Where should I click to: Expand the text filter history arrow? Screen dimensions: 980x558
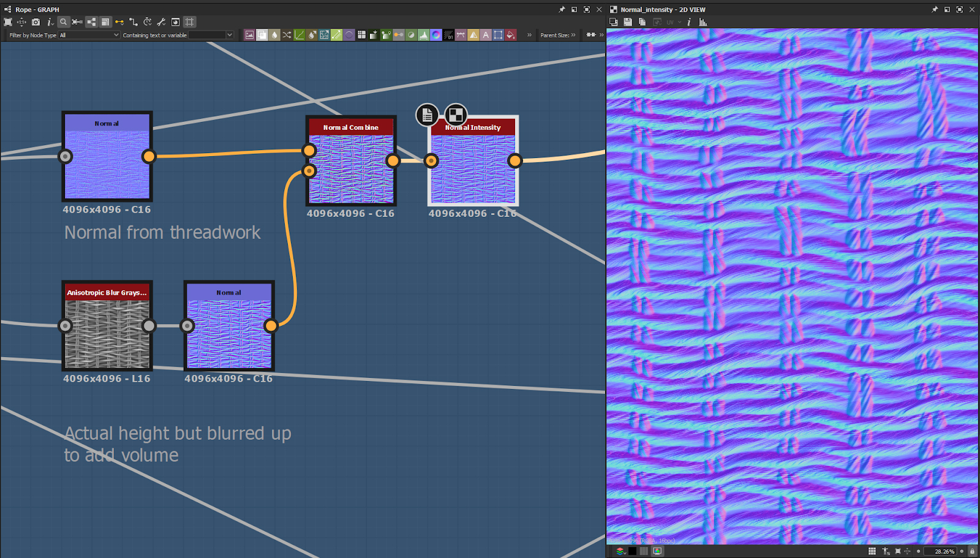230,35
